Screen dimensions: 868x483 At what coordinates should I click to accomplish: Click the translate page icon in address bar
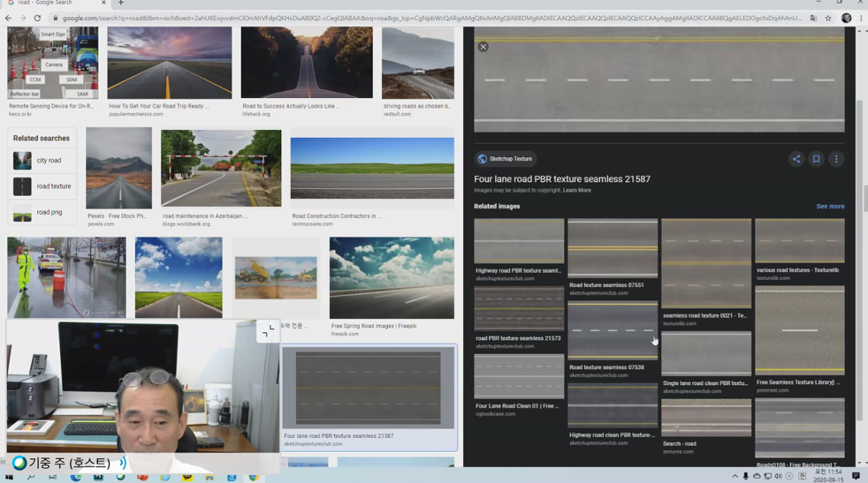pos(814,18)
